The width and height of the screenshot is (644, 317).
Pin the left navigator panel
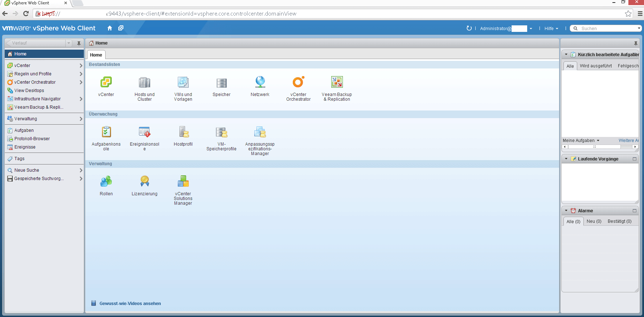[79, 43]
